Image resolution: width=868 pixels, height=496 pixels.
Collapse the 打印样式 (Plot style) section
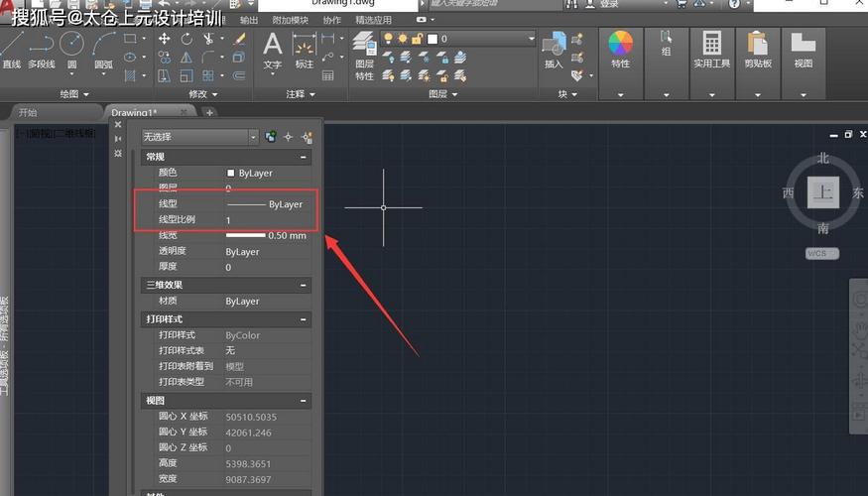pyautogui.click(x=304, y=319)
